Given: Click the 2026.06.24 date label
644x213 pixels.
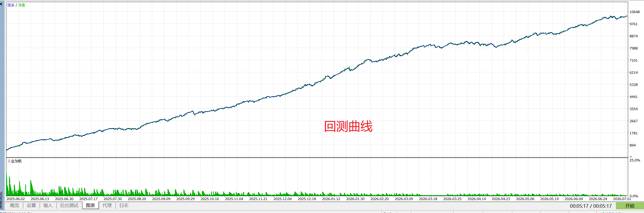Looking at the screenshot, I should pyautogui.click(x=598, y=199).
